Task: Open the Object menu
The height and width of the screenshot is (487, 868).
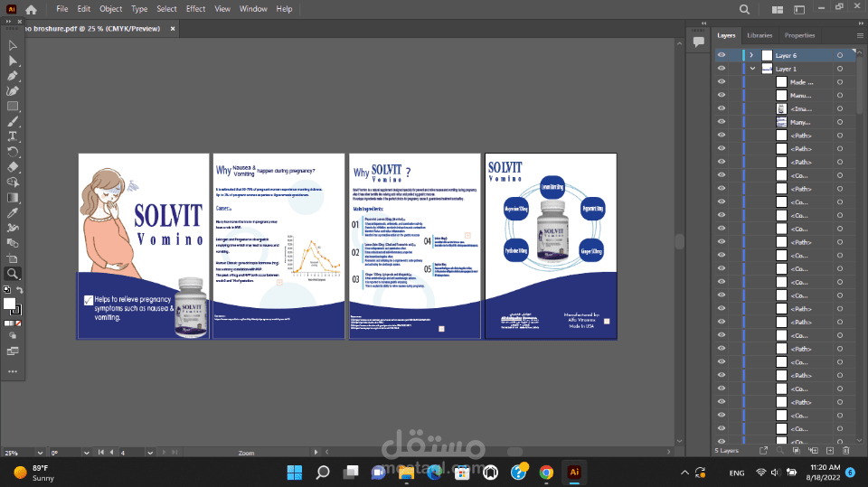Action: pyautogui.click(x=110, y=9)
